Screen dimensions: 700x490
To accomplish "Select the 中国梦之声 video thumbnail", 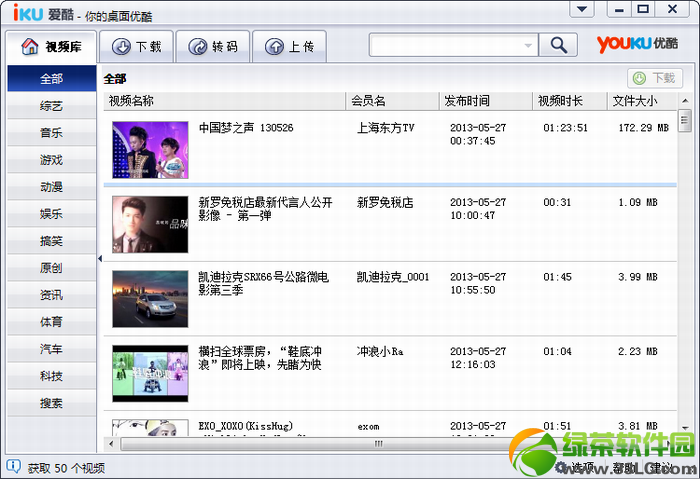I will (150, 150).
